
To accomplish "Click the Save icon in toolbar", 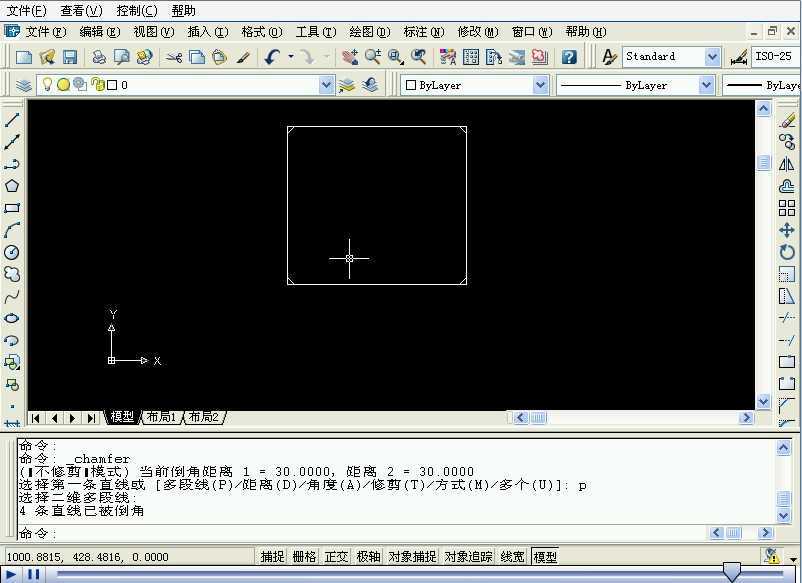I will pos(70,57).
